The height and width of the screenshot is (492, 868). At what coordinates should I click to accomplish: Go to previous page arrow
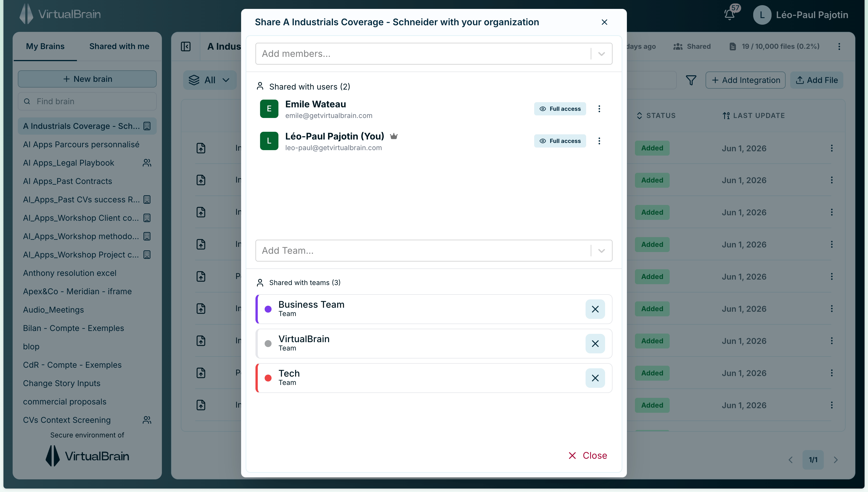790,460
